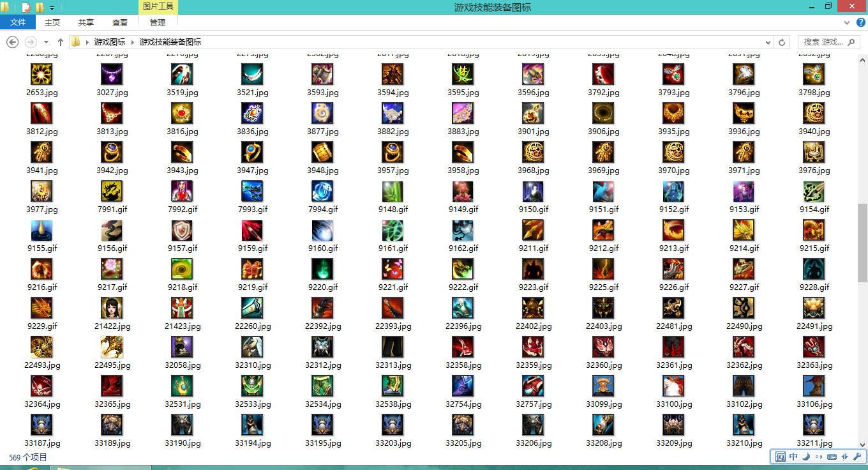Click the new folder icon in title bar
Image resolution: width=868 pixels, height=470 pixels.
(40, 8)
